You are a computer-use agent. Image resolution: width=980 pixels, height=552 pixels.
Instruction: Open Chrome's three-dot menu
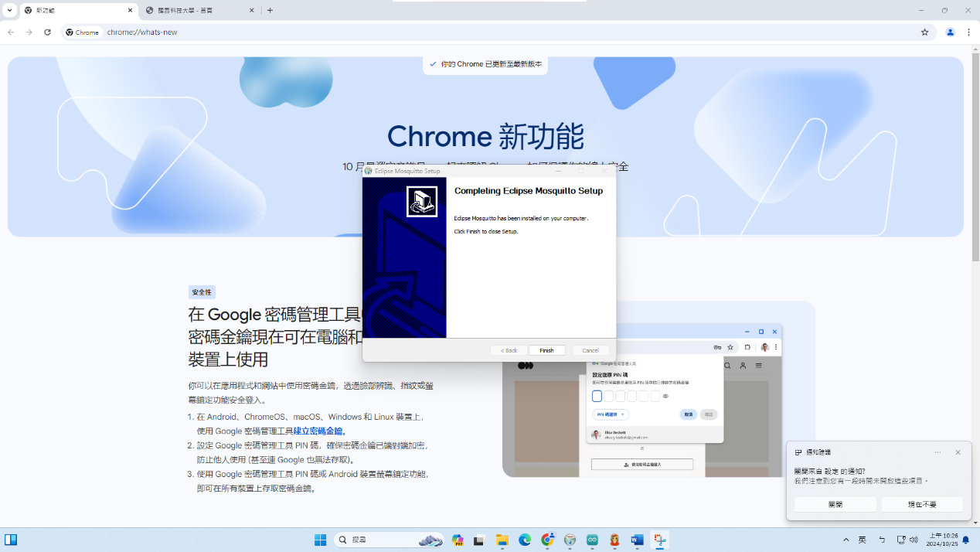[968, 32]
